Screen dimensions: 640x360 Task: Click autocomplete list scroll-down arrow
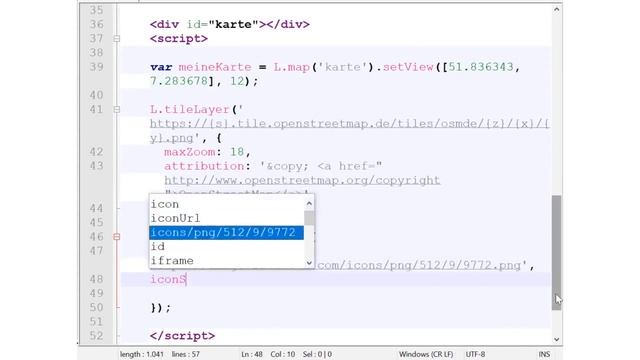(x=309, y=262)
